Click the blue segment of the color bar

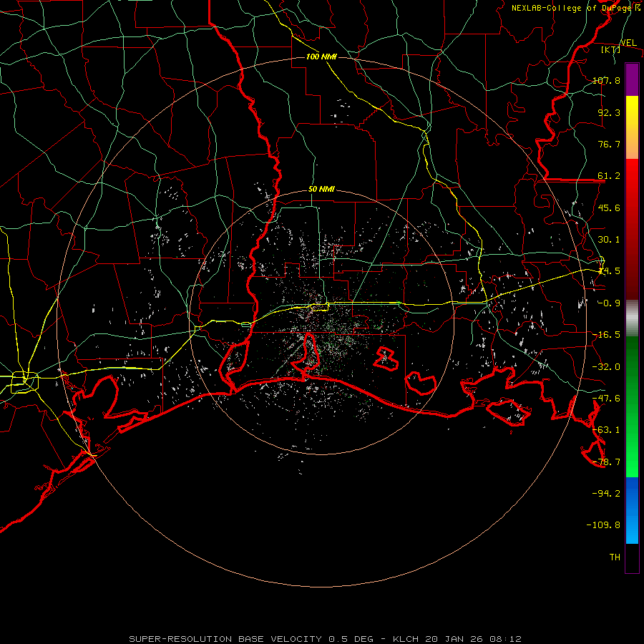632,510
